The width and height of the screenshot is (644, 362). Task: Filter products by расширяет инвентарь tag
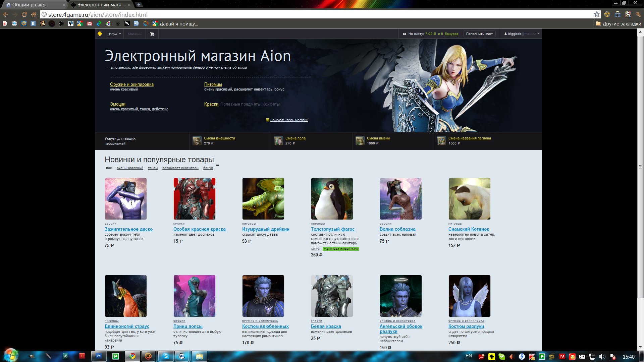[x=180, y=168]
